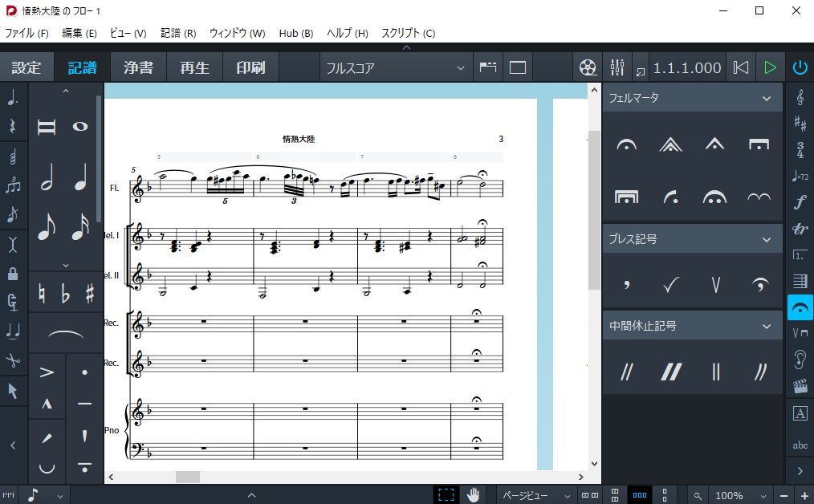
Task: Insert the tick-style breath mark
Action: pos(671,284)
